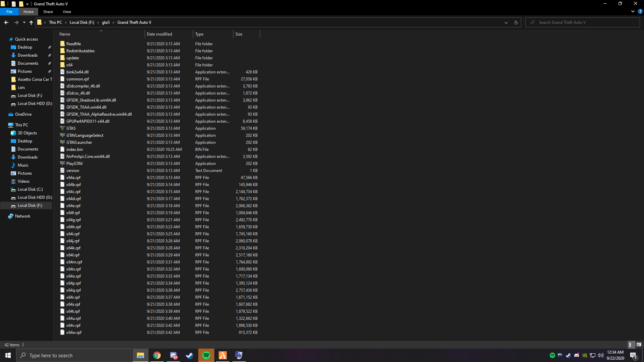644x362 pixels.
Task: Click the Up one level arrow
Action: point(31,22)
